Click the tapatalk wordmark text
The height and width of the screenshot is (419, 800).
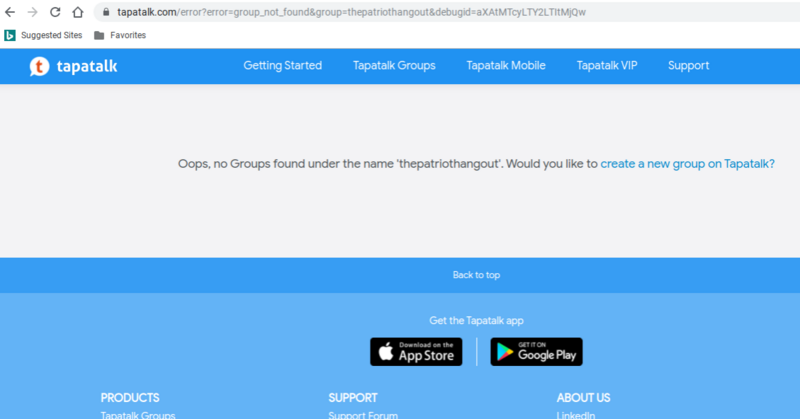point(87,66)
